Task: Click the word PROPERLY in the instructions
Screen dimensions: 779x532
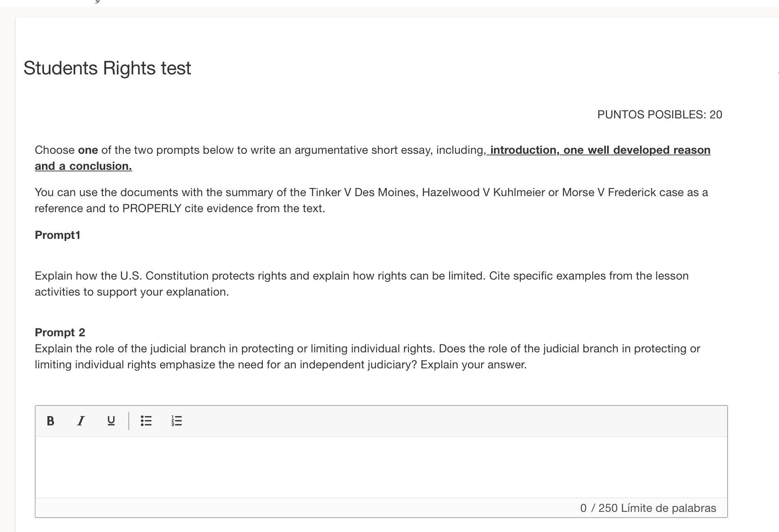Action: tap(152, 208)
